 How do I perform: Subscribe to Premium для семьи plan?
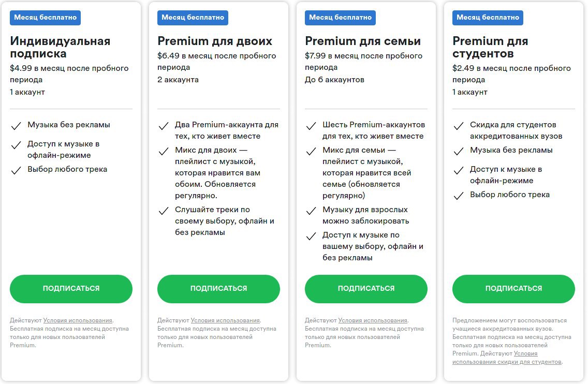coord(366,289)
